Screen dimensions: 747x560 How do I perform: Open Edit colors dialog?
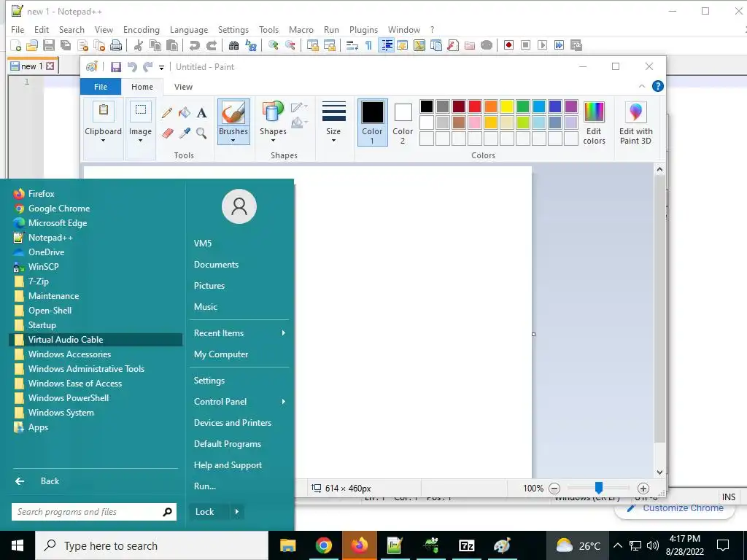pyautogui.click(x=594, y=122)
